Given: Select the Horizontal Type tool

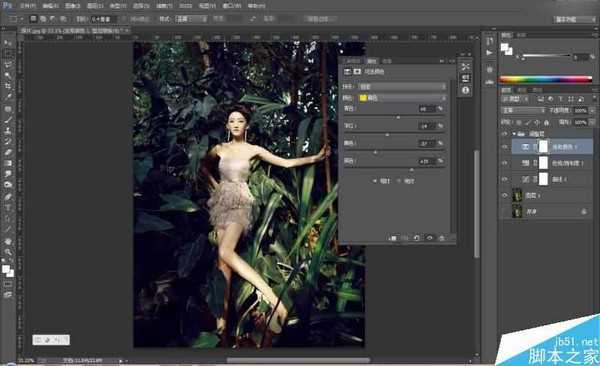Looking at the screenshot, I should (x=8, y=208).
